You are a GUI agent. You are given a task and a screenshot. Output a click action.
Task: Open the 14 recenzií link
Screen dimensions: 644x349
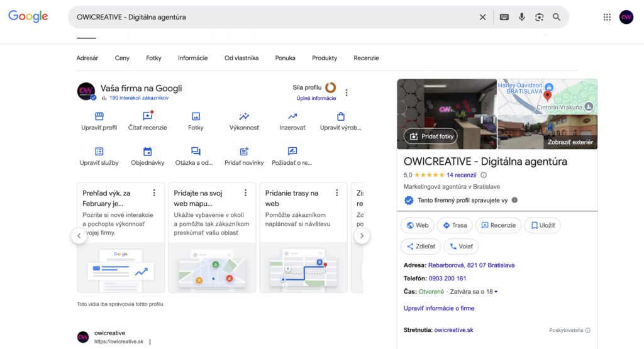462,175
